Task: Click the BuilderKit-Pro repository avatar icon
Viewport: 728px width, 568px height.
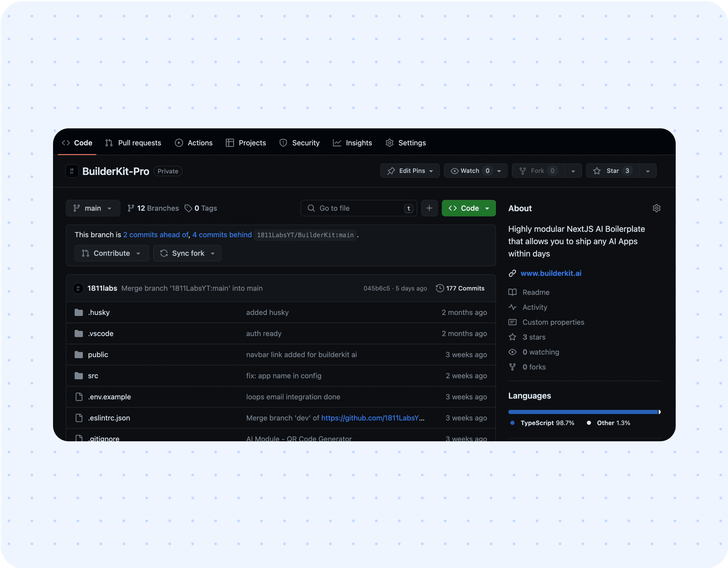Action: pyautogui.click(x=72, y=171)
